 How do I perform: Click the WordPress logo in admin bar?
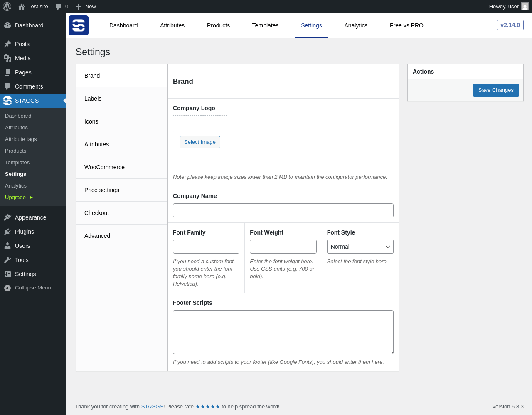7,7
